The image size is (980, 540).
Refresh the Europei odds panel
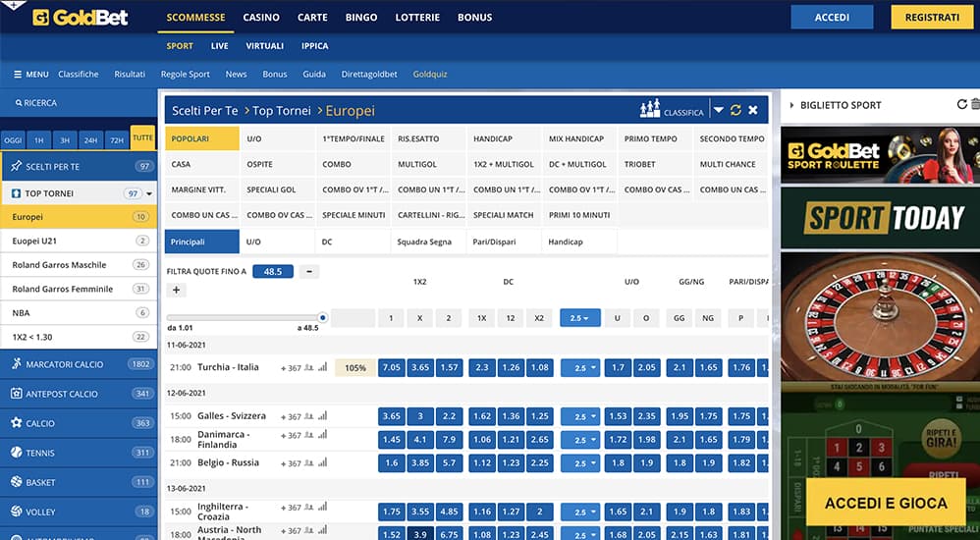coord(735,110)
